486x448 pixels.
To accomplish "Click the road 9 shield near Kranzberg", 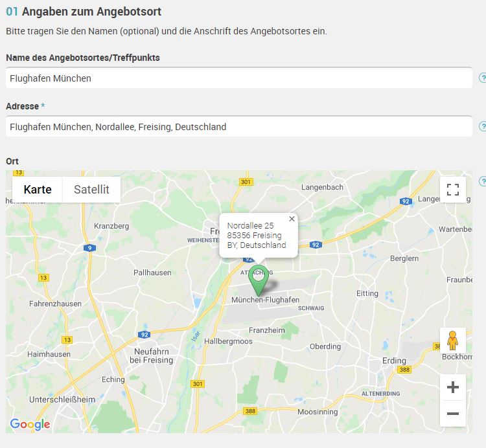I will pos(89,248).
